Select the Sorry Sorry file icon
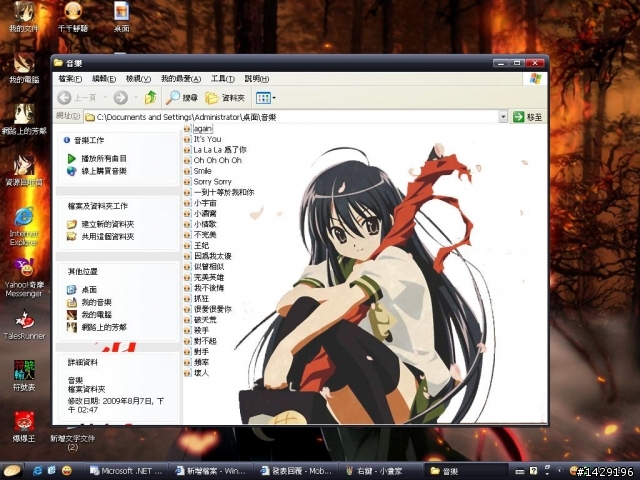640x480 pixels. tap(187, 182)
